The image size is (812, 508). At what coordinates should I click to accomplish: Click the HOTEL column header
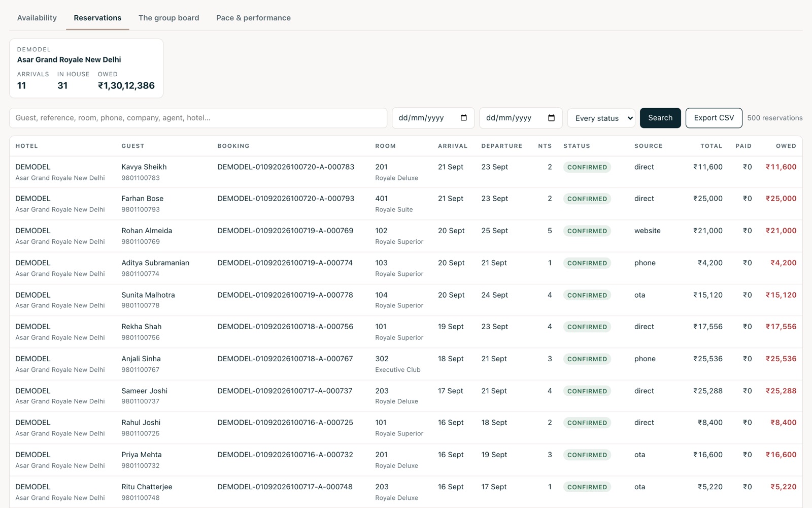(x=26, y=146)
